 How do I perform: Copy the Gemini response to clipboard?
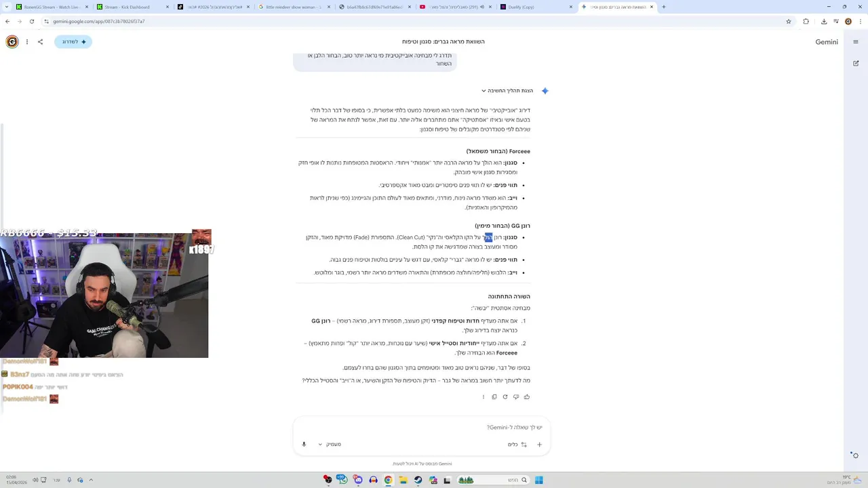point(494,397)
